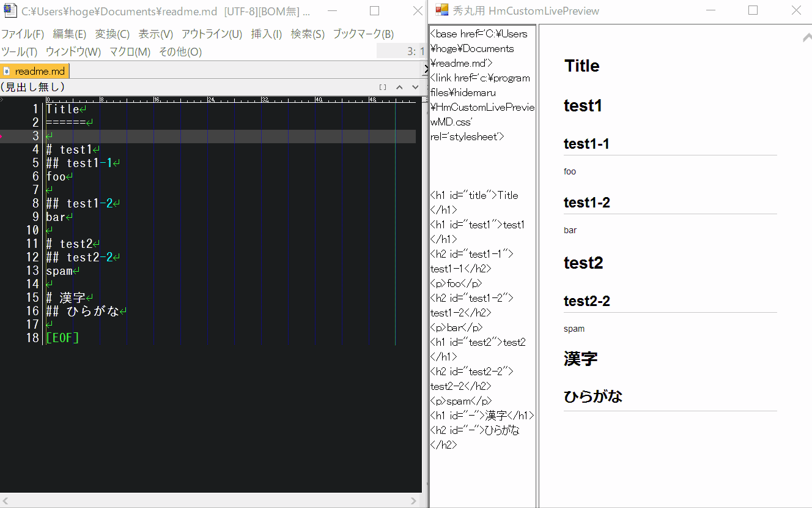Screen dimensions: 812x508
Task: Open the 編集(E) menu
Action: [70, 34]
